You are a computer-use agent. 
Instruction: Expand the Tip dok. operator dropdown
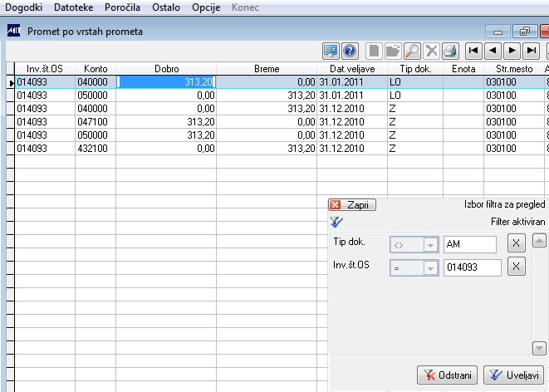click(x=430, y=245)
